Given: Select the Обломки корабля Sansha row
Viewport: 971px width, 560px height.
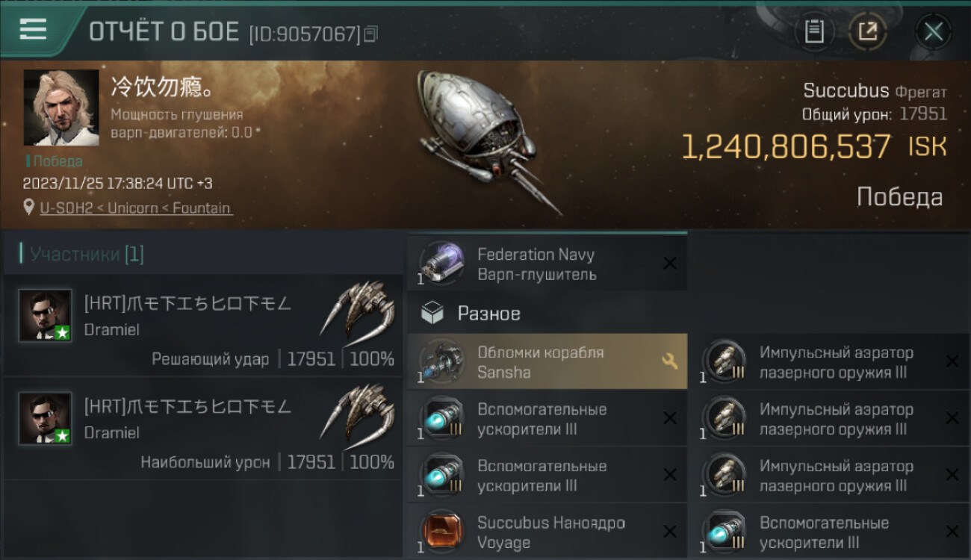Looking at the screenshot, I should (x=547, y=361).
